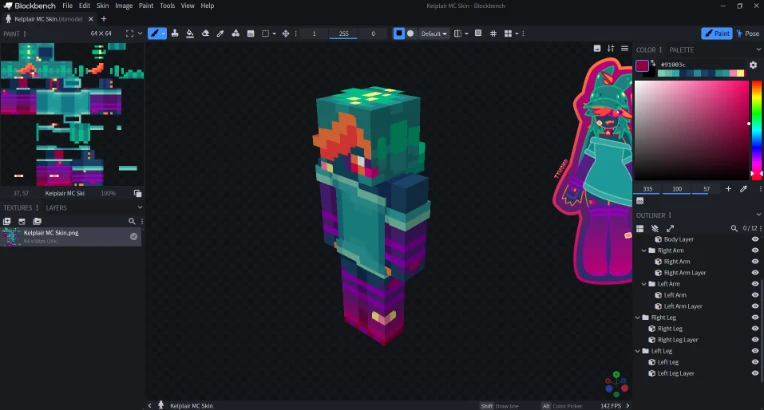The width and height of the screenshot is (764, 410).
Task: Click the vertical hue slider
Action: tap(757, 130)
